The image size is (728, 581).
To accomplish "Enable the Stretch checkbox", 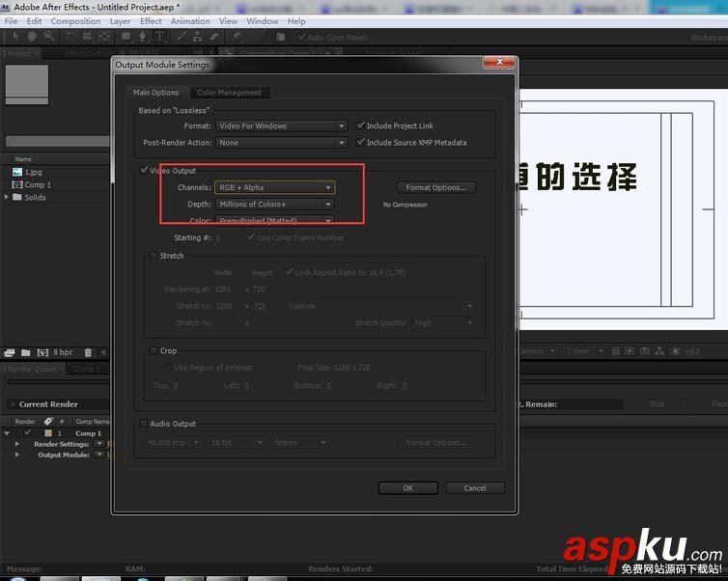I will (x=154, y=256).
